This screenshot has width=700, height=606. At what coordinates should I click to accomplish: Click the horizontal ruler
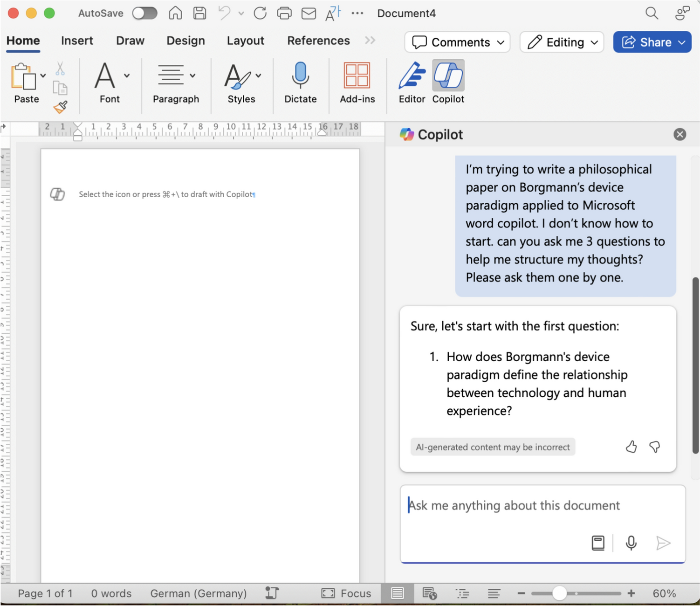point(200,129)
